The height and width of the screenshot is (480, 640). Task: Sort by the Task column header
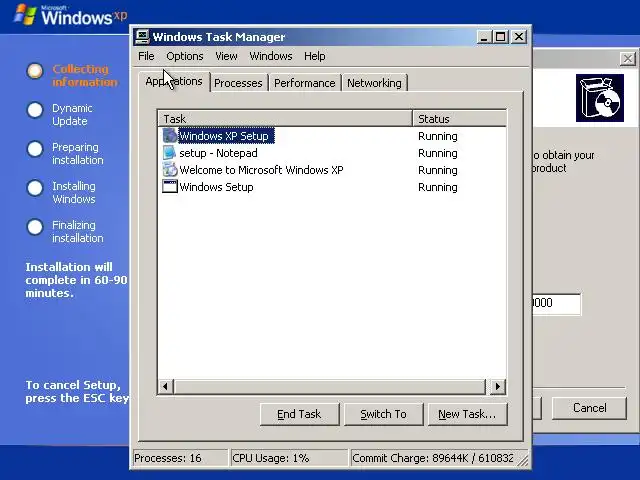(285, 119)
